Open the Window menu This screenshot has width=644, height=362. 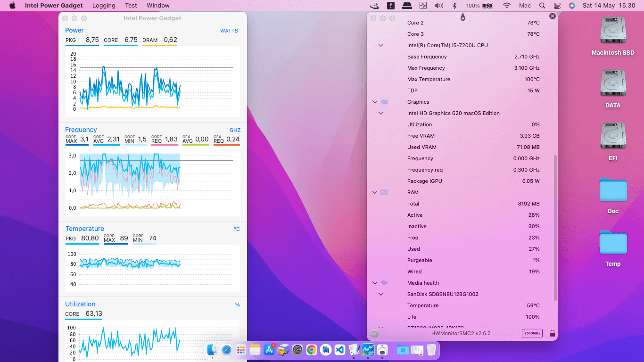pos(158,6)
